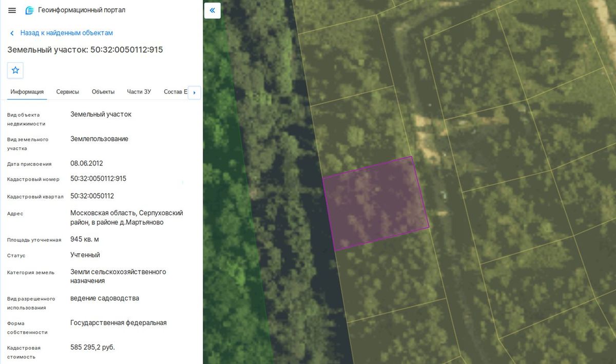Open the Объекты tab
Screen dimensions: 616x364
103,92
